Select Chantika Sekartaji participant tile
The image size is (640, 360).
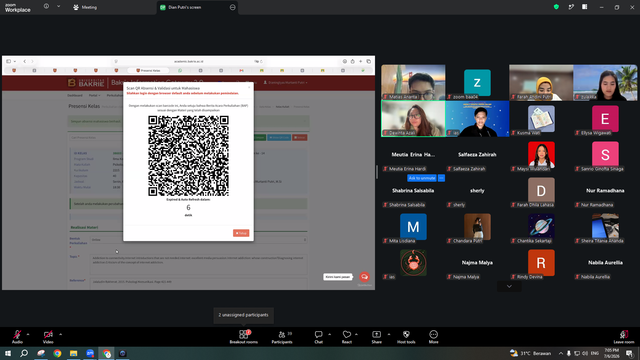point(541,227)
